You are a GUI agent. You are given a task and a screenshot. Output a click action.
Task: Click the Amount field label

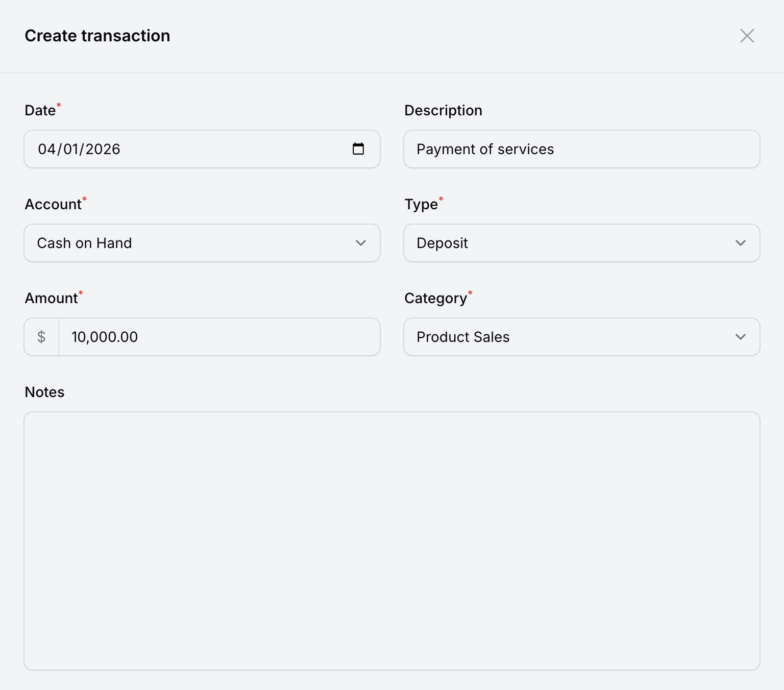(51, 298)
